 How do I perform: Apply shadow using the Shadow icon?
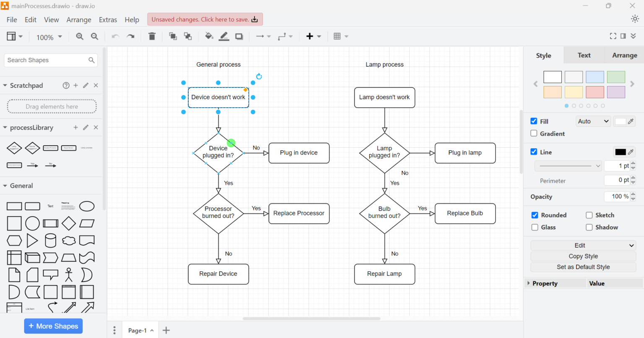[x=239, y=36]
